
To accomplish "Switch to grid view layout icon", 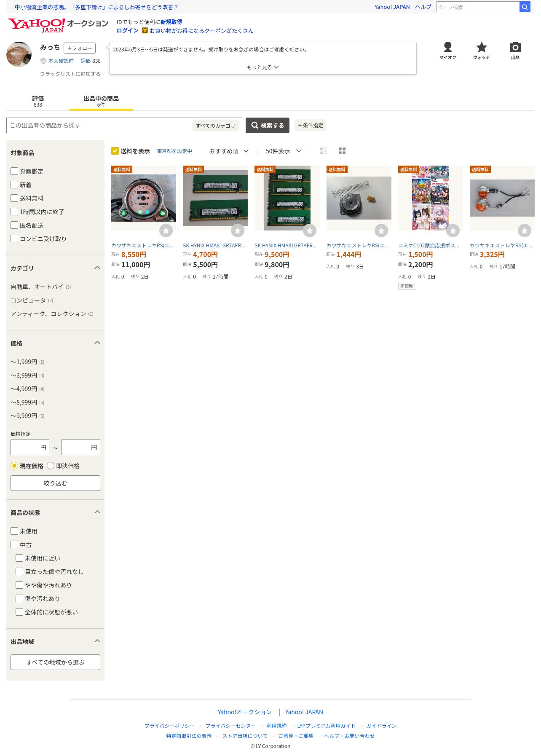I will pos(342,151).
